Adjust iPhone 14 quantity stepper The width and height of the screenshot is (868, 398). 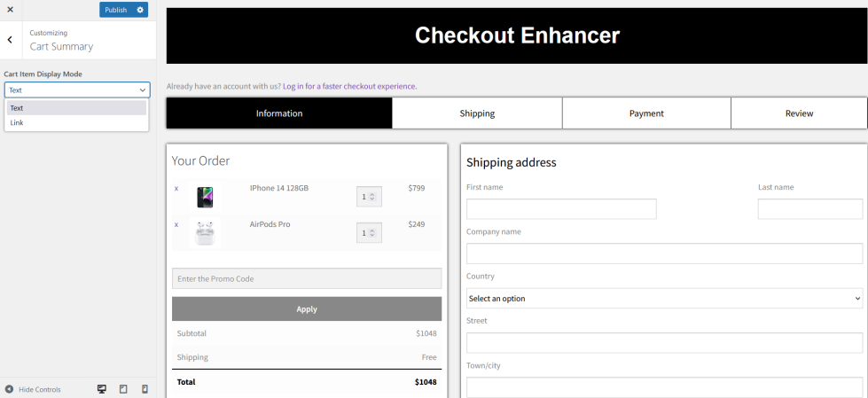pos(372,196)
